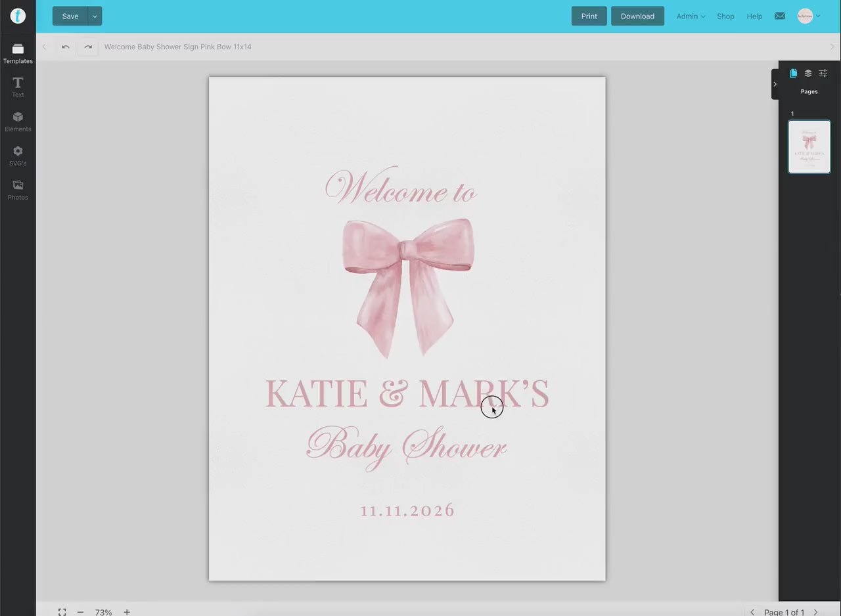Open the SVG's panel

point(18,156)
